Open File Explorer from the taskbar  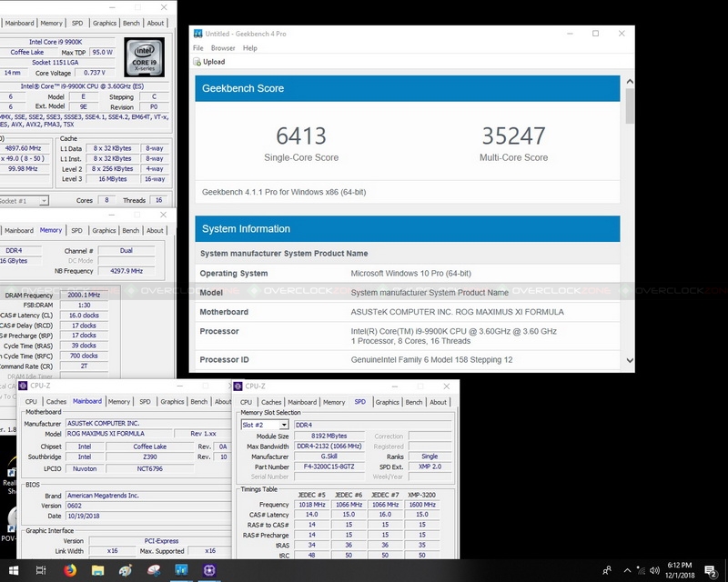[97, 570]
